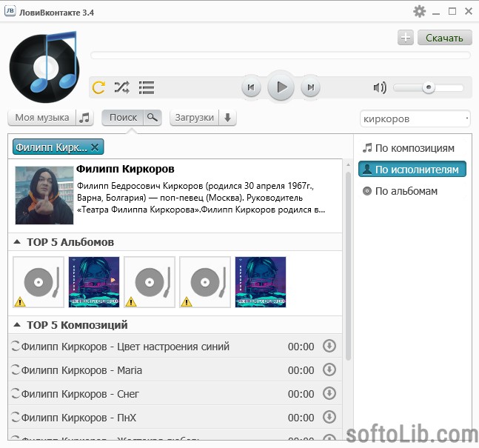Skip to next track

pos(310,87)
